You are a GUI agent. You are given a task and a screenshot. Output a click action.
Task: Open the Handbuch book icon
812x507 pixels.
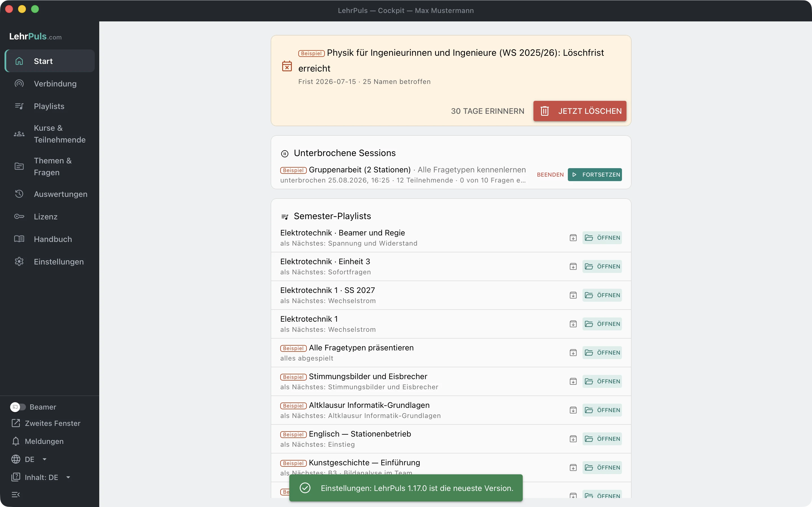click(19, 239)
